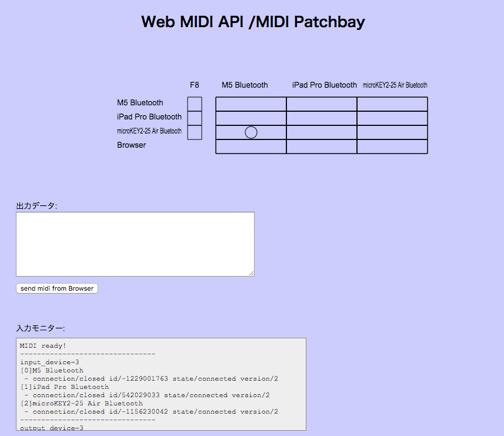
Task: Click inside the 出力データ text area
Action: coord(135,244)
